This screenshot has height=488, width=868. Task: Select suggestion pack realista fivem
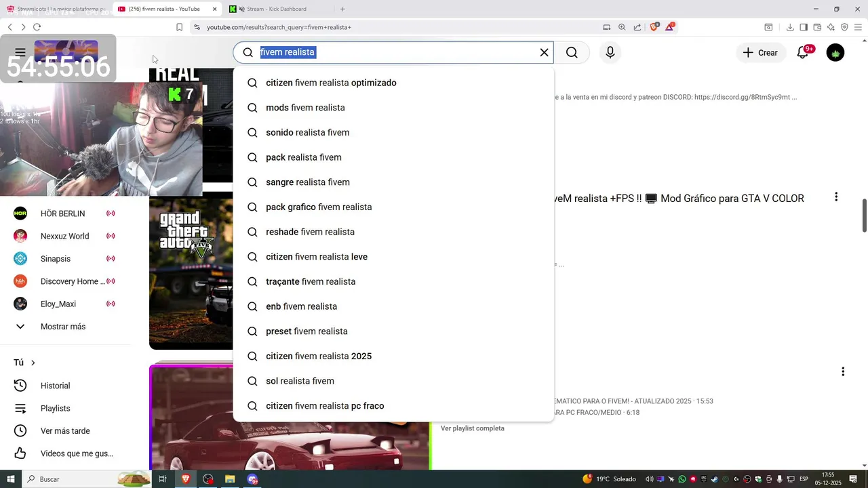click(x=393, y=157)
